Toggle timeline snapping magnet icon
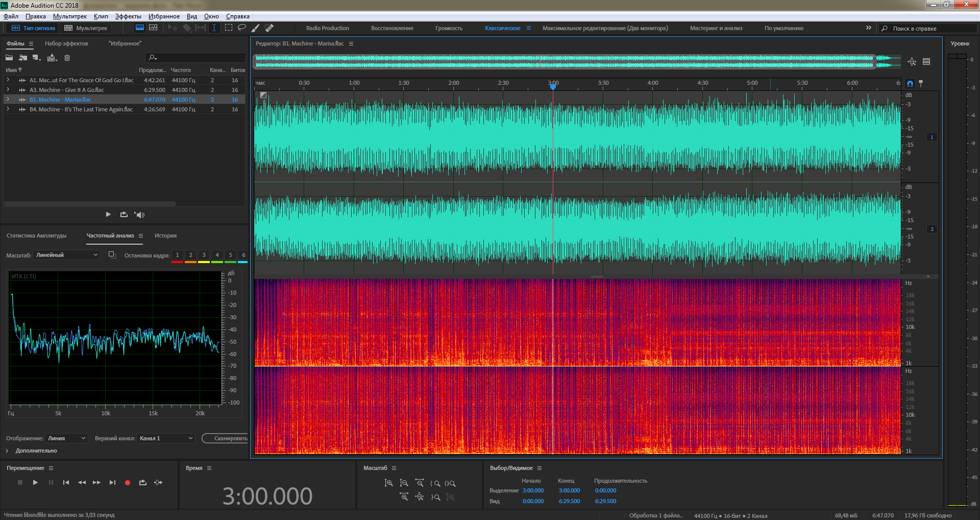 910,84
